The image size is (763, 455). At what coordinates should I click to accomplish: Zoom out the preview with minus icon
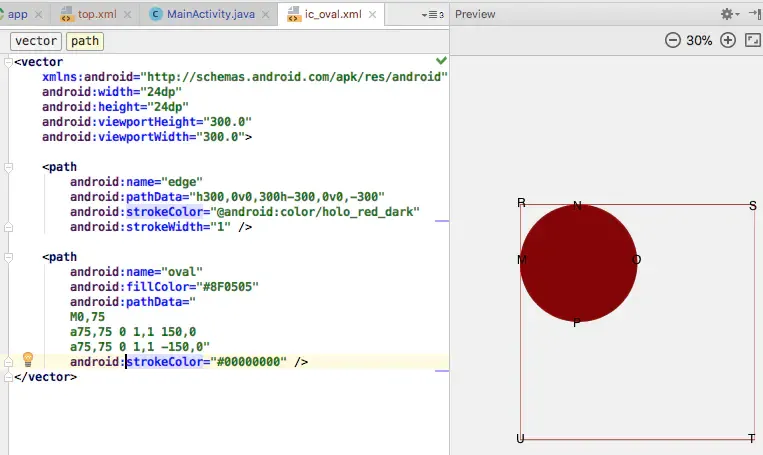point(672,40)
